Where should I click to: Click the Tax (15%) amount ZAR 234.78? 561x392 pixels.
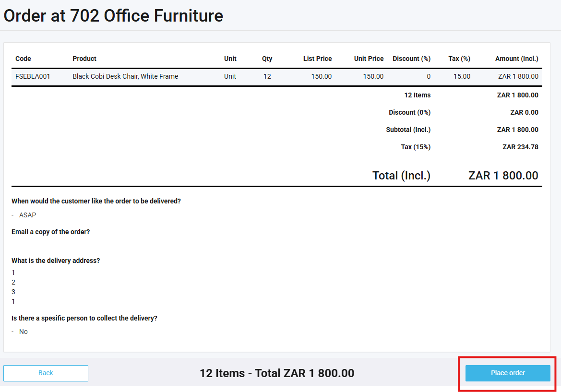520,147
